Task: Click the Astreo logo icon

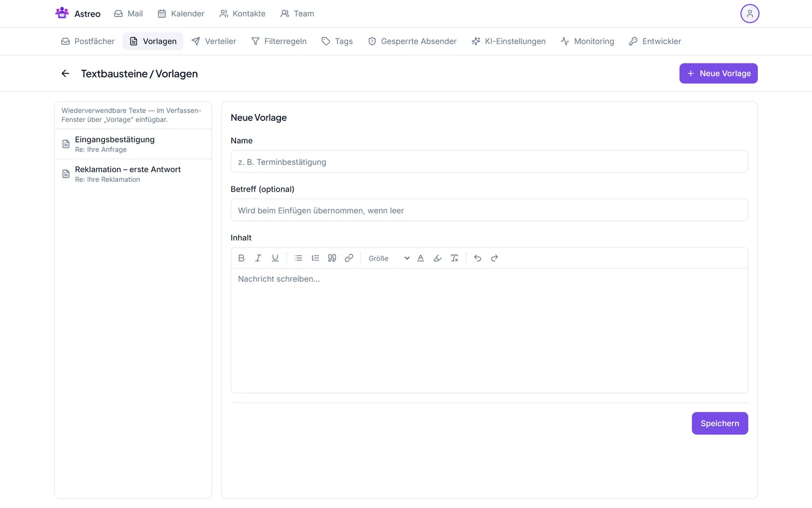Action: [62, 13]
